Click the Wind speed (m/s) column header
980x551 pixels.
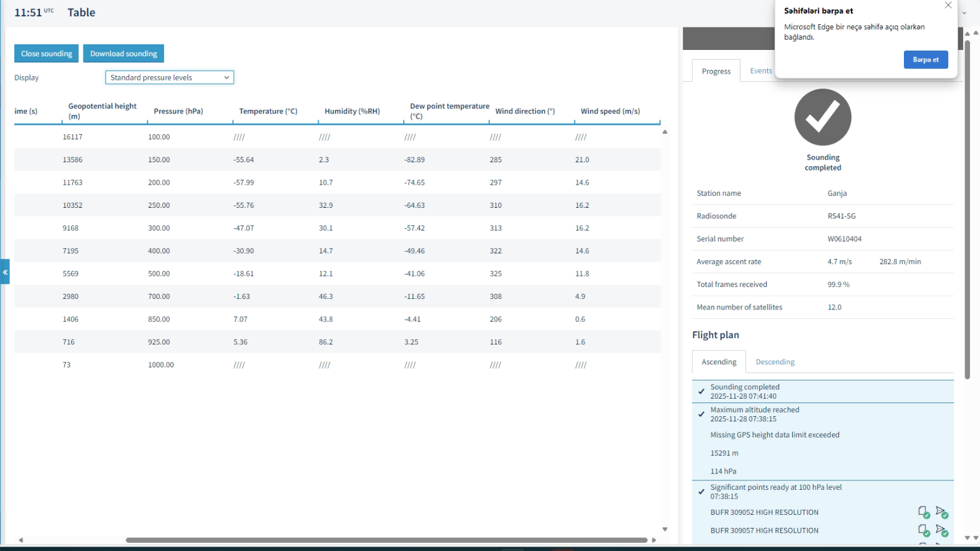pos(610,111)
